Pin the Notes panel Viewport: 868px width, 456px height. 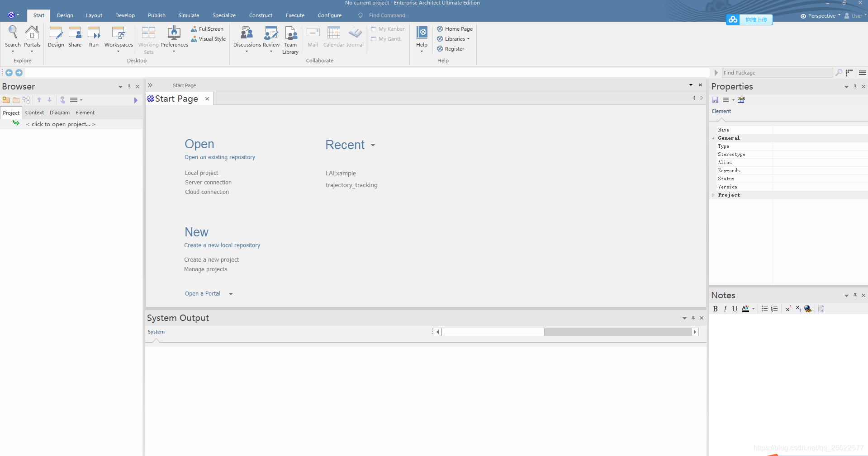(855, 295)
